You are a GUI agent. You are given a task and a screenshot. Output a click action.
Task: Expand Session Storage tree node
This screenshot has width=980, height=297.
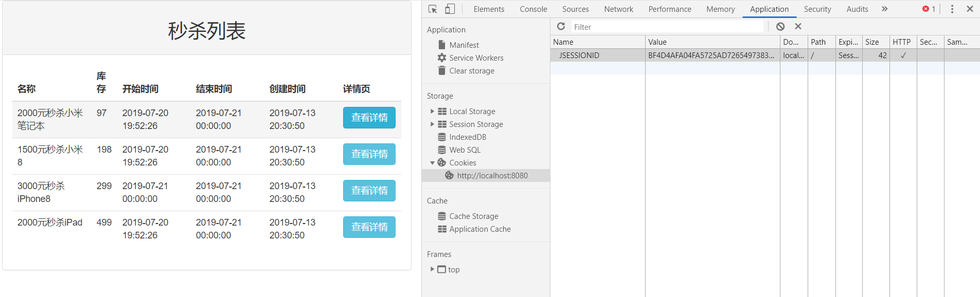click(432, 124)
